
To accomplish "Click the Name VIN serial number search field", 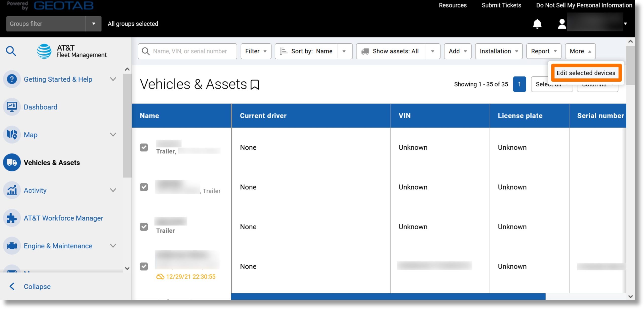I will tap(188, 51).
